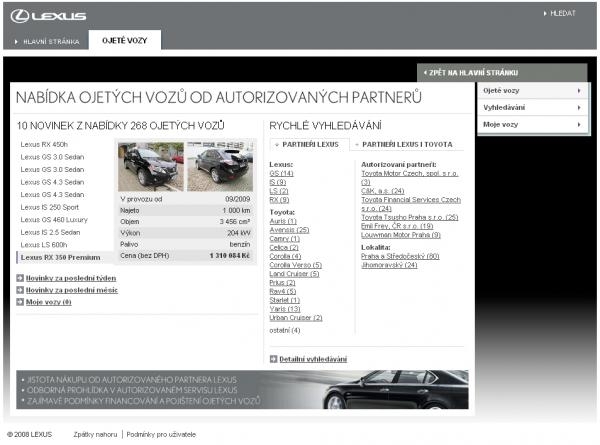Select Lexus GS 460 Luxury listing
Viewport: 600px width, 445px height.
coord(54,220)
